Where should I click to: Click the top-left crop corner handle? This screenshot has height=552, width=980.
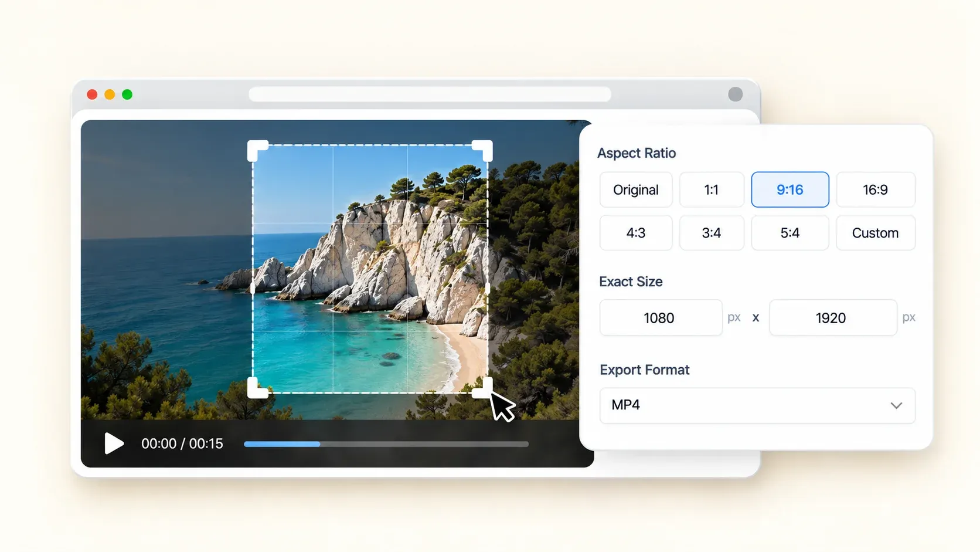click(x=257, y=150)
